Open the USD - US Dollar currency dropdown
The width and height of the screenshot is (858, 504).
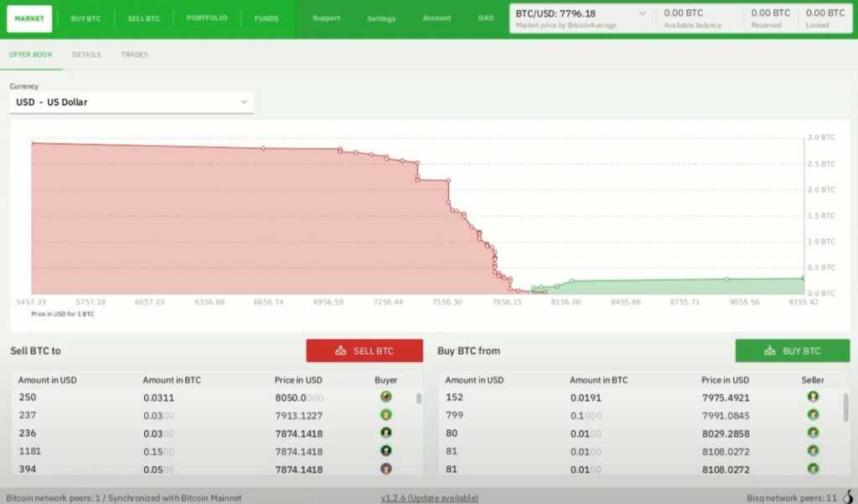pyautogui.click(x=132, y=101)
